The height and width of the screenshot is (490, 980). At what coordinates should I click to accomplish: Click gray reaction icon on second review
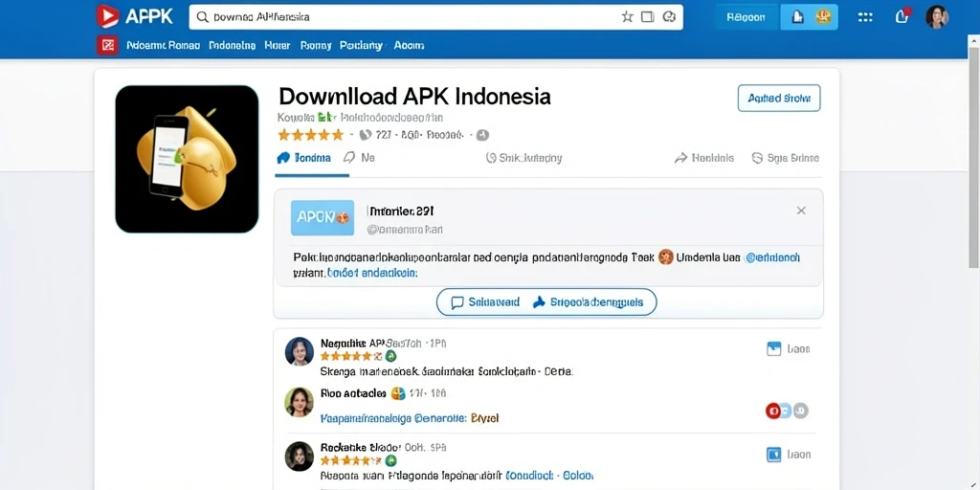point(801,411)
